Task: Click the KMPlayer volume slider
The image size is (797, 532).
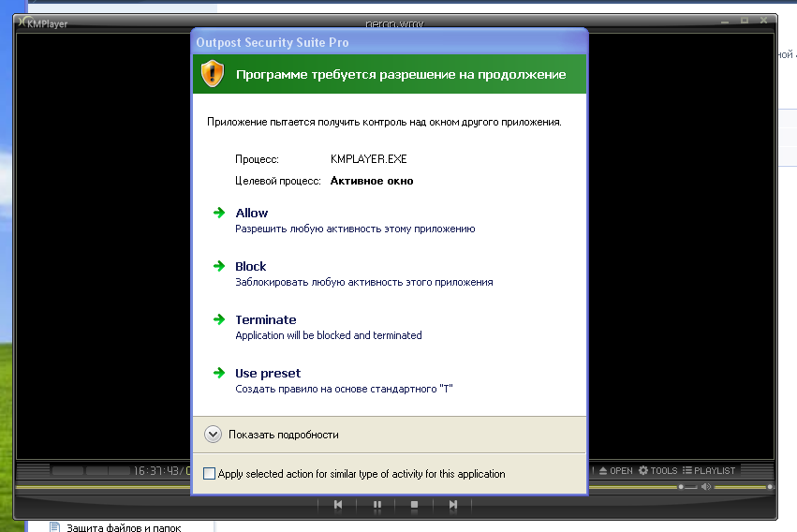Action: tap(743, 487)
